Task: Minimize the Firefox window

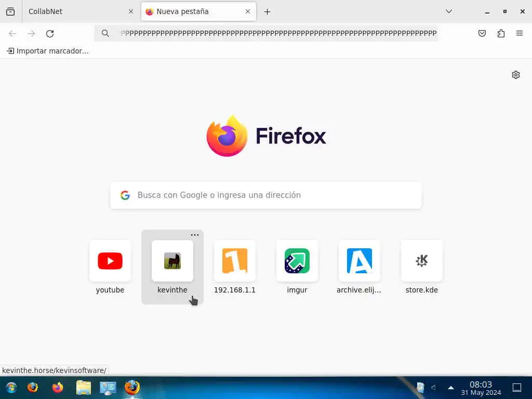Action: 487,12
